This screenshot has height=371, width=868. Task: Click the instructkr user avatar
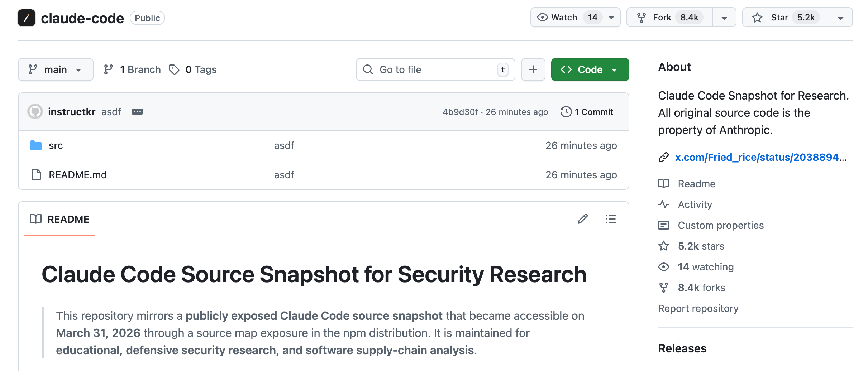tap(35, 112)
